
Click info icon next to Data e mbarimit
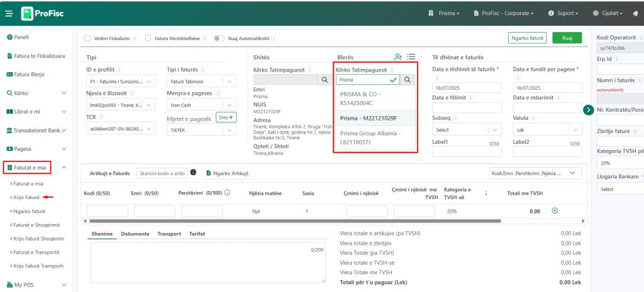tap(559, 97)
